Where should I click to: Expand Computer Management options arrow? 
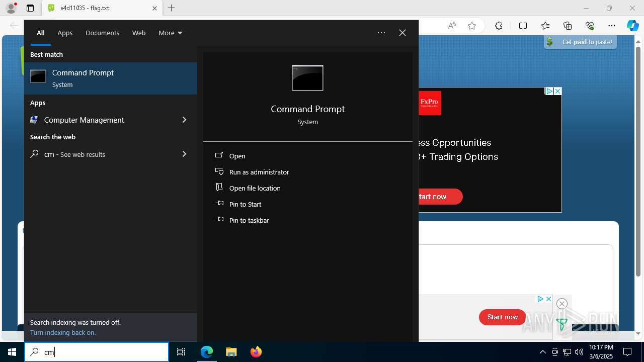[x=184, y=120]
